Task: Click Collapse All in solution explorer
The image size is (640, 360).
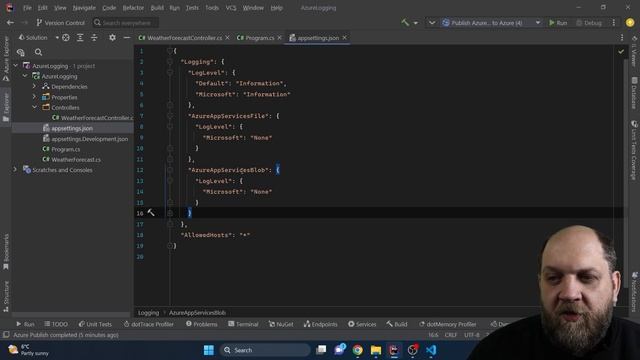Action: click(x=94, y=38)
